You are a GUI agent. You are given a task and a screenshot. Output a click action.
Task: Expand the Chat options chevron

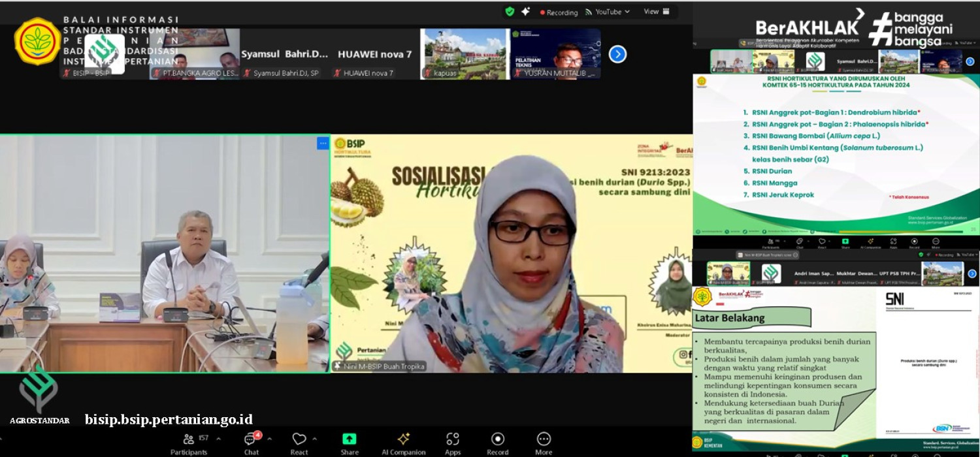point(269,439)
